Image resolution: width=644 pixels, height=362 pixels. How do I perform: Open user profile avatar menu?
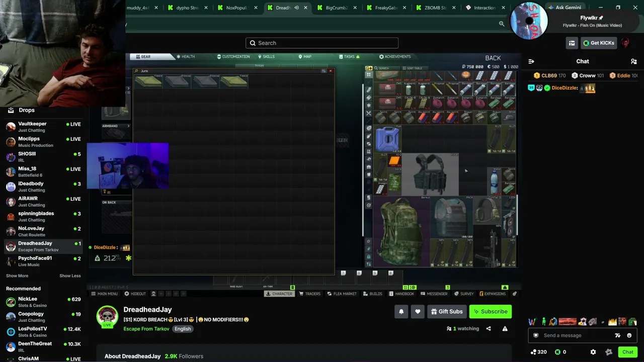pos(625,43)
